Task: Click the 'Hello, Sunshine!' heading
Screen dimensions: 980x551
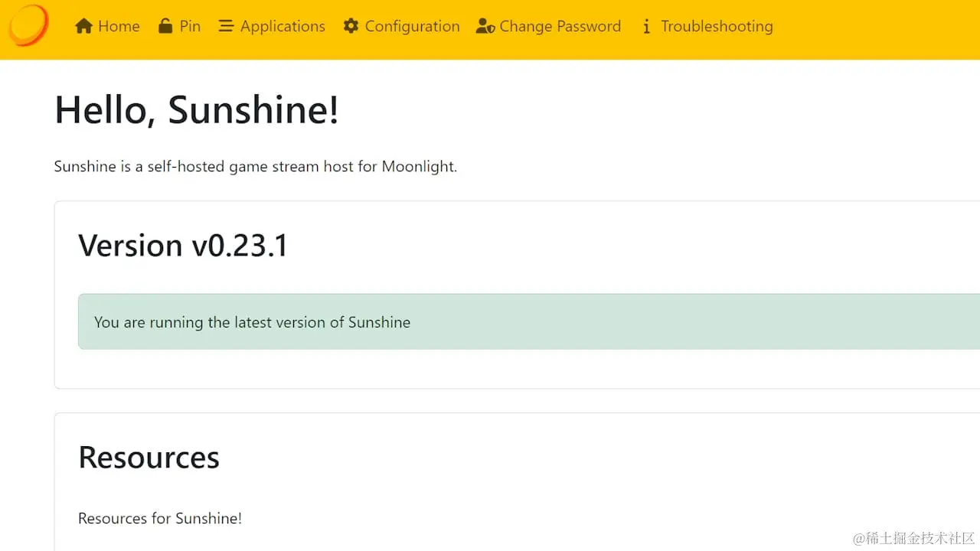Action: (x=197, y=109)
